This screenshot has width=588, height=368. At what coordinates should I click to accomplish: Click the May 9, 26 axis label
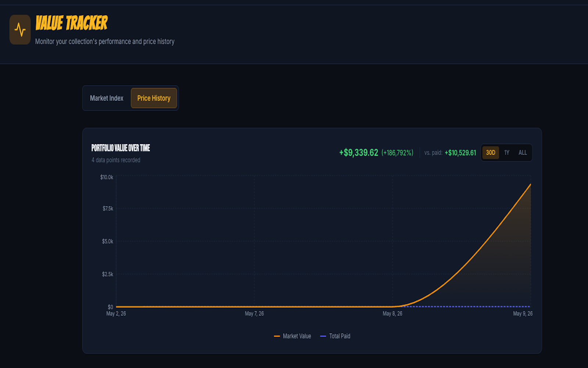coord(523,314)
